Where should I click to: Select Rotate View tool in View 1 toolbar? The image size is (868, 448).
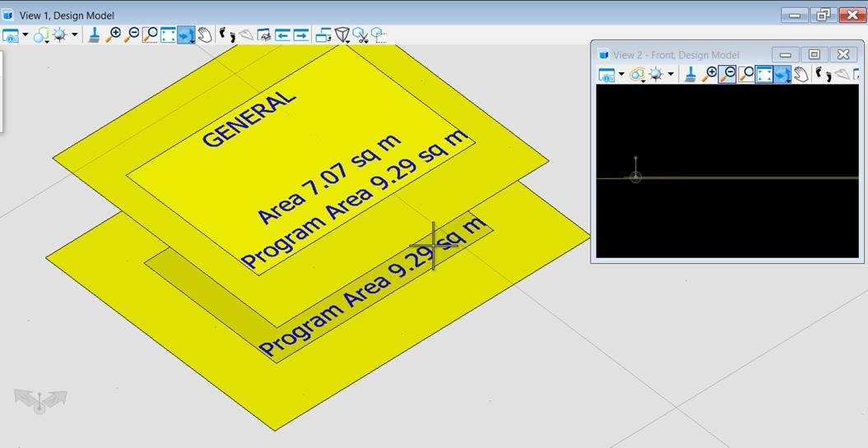point(186,36)
